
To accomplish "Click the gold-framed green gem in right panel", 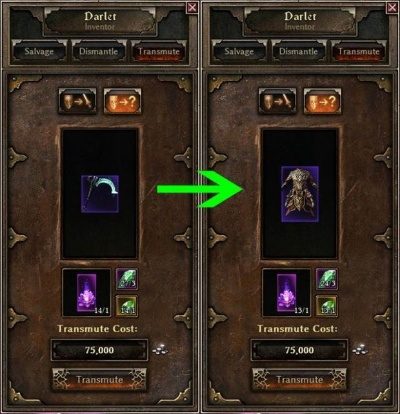I will coord(327,306).
